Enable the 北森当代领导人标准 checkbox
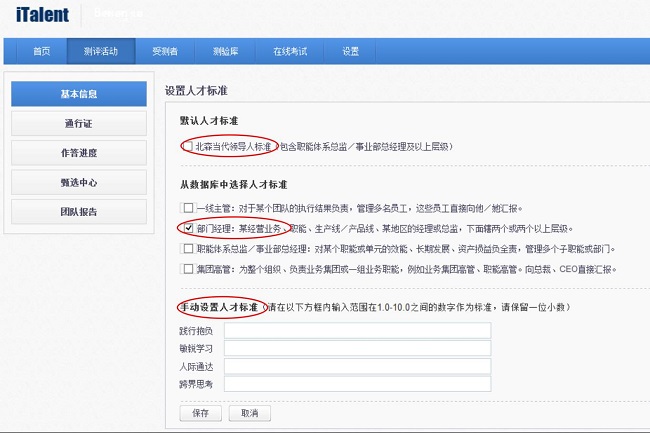The height and width of the screenshot is (433, 650). pyautogui.click(x=188, y=146)
